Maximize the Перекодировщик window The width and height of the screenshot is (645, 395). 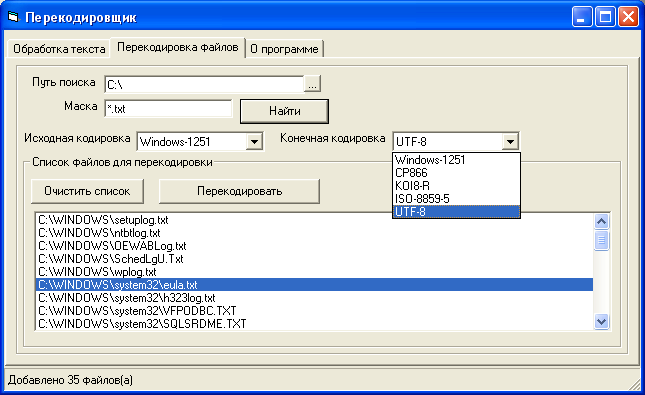pyautogui.click(x=605, y=17)
